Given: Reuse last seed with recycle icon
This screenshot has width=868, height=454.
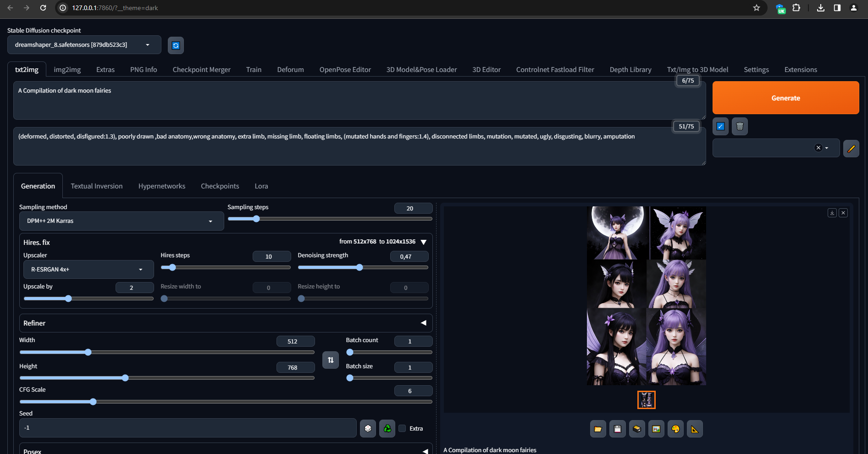Looking at the screenshot, I should 387,428.
